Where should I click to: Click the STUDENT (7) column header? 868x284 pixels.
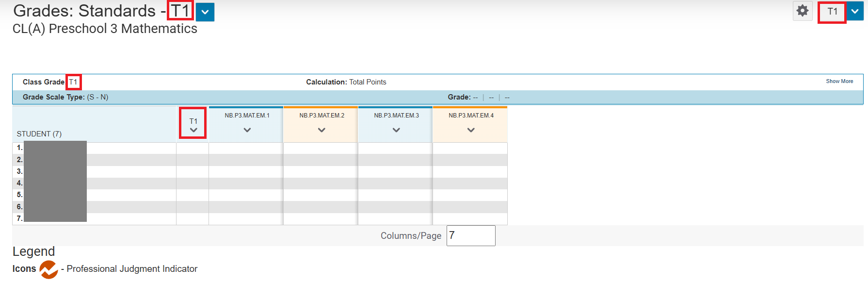point(39,134)
